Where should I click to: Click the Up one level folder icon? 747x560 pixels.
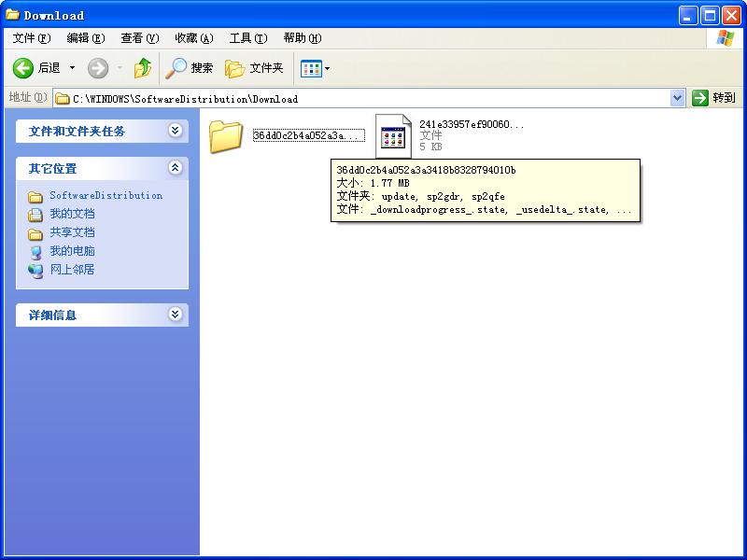tap(143, 68)
